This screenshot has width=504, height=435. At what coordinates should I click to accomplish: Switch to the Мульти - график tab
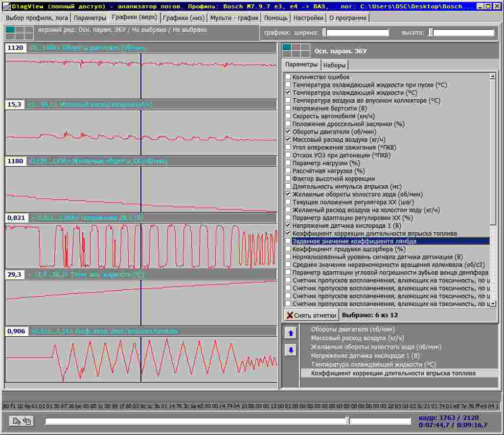pyautogui.click(x=234, y=18)
